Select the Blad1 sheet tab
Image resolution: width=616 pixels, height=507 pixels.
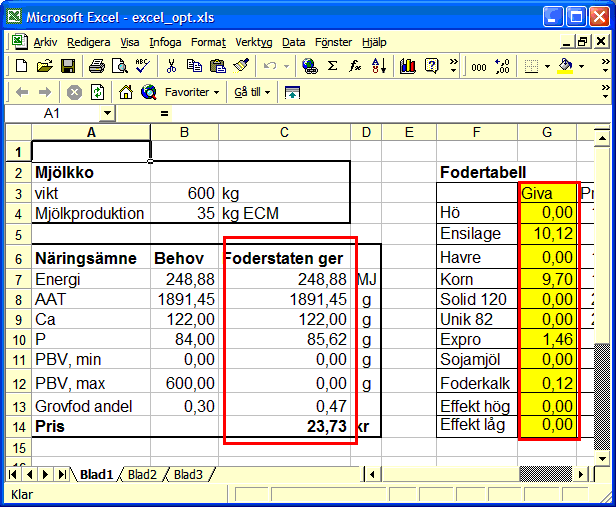(x=96, y=474)
